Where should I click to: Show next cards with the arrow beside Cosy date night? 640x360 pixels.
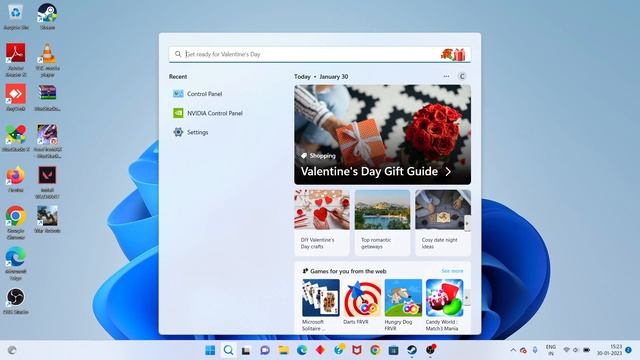click(467, 223)
